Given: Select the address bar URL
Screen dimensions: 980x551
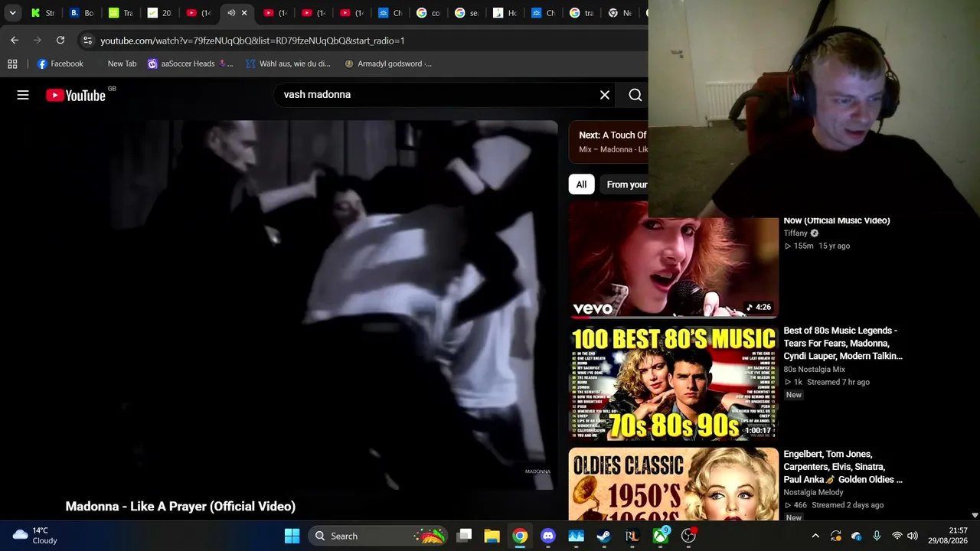Looking at the screenshot, I should click(253, 41).
